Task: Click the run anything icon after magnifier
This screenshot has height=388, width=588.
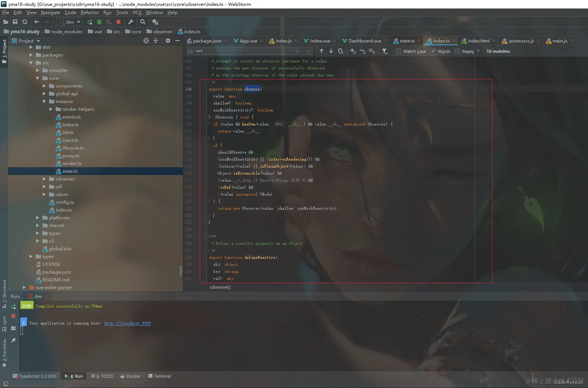Action: point(155,22)
